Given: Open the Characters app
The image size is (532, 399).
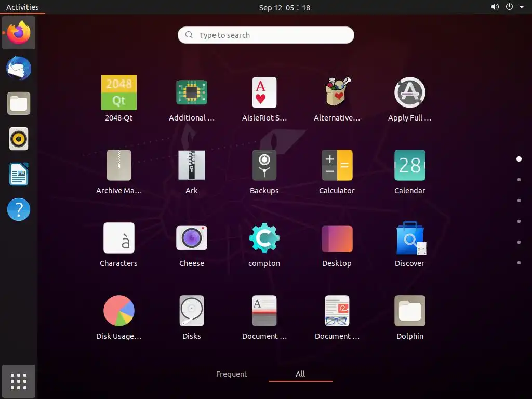Looking at the screenshot, I should point(119,238).
